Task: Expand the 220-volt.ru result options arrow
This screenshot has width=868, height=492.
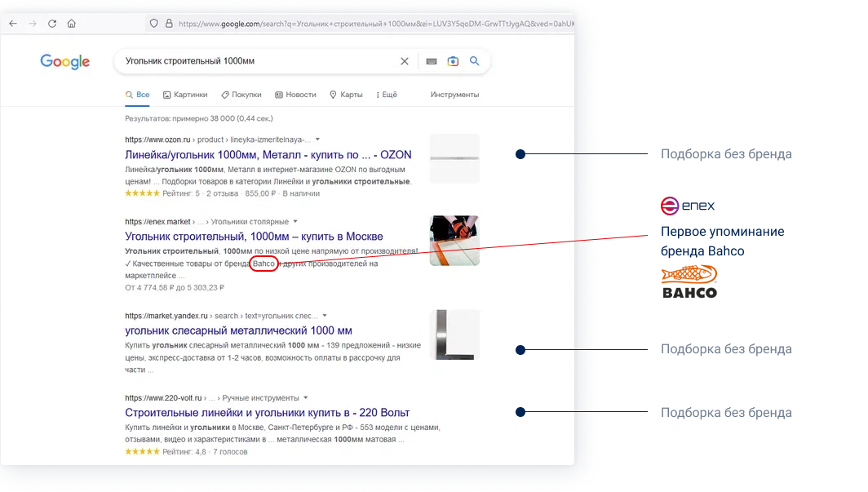Action: [x=306, y=398]
